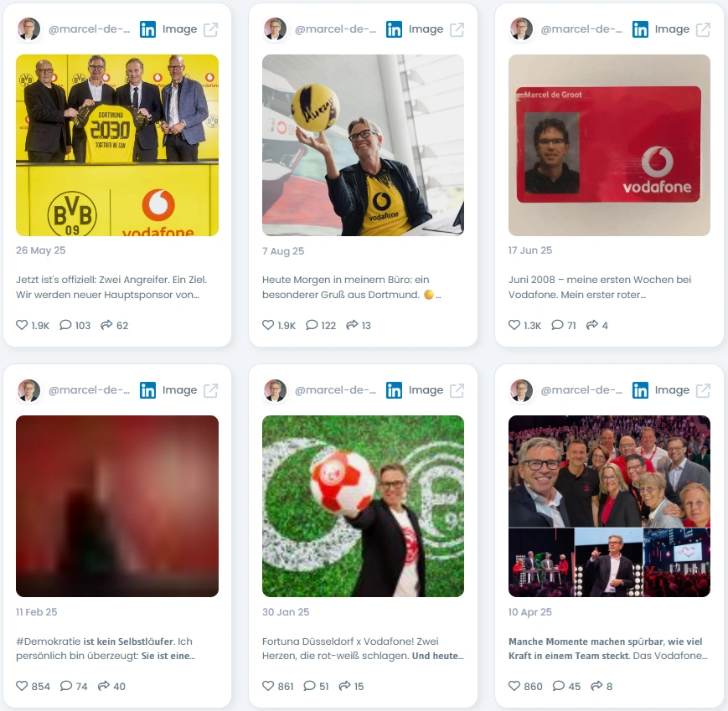Open the red Vodafone ID card image
Viewport: 728px width, 711px height.
click(x=609, y=145)
